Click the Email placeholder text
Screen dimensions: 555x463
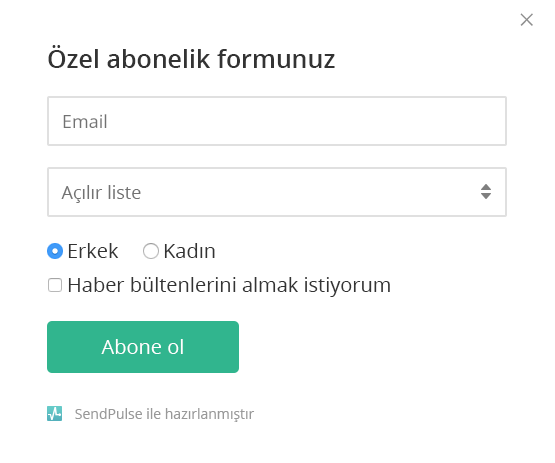click(x=85, y=121)
